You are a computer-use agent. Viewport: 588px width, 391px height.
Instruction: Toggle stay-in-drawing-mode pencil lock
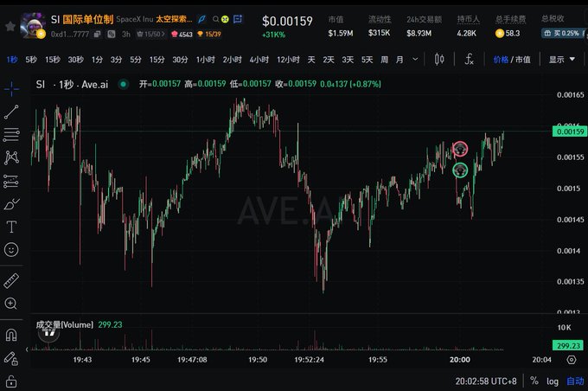pos(11,358)
